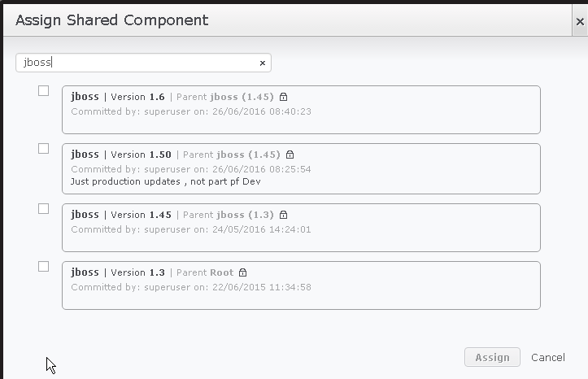Click the lock icon on jboss 1.45
The image size is (588, 379).
[284, 215]
